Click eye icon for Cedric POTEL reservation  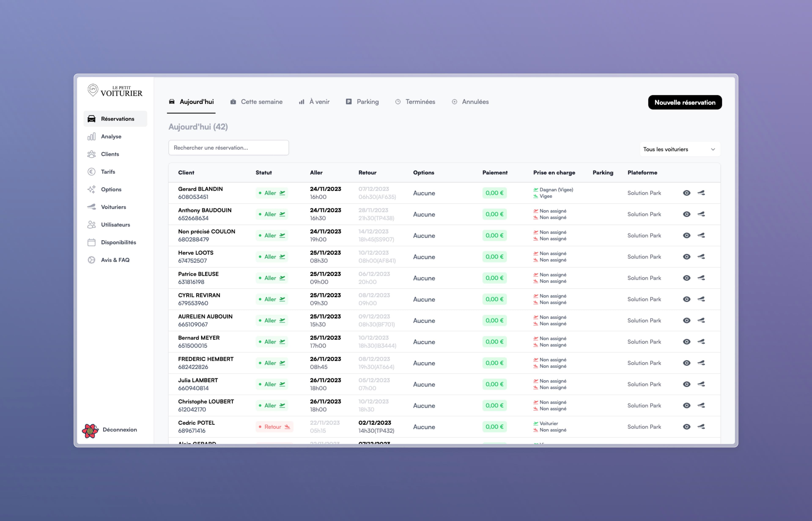point(686,427)
